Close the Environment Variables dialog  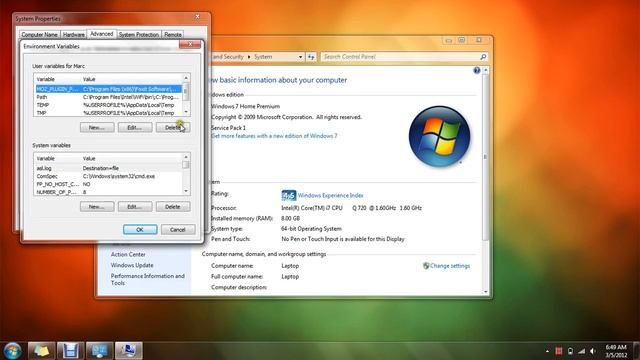point(190,44)
